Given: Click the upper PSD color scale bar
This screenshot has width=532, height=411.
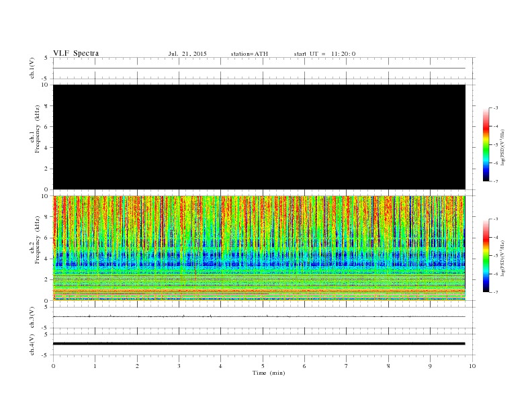Looking at the screenshot, I should pos(486,145).
